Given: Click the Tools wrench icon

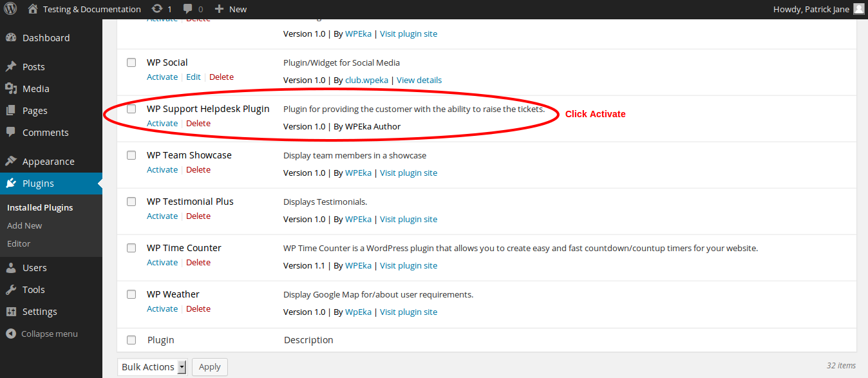Looking at the screenshot, I should point(11,290).
